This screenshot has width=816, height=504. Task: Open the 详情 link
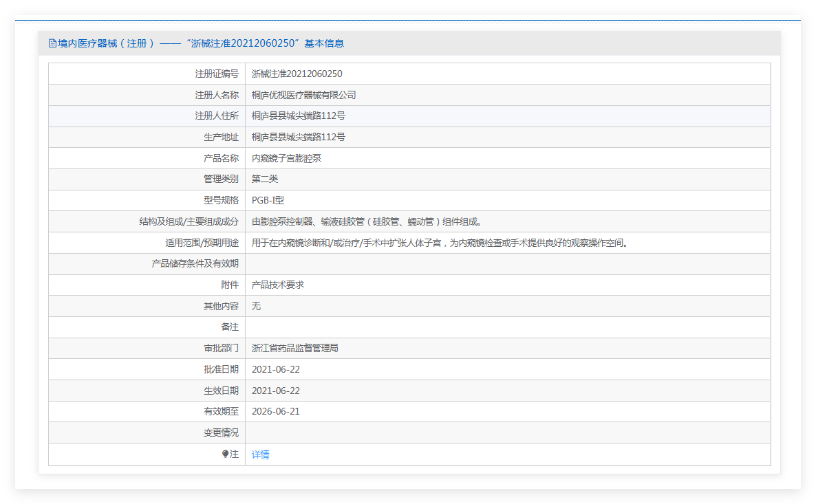tap(260, 454)
